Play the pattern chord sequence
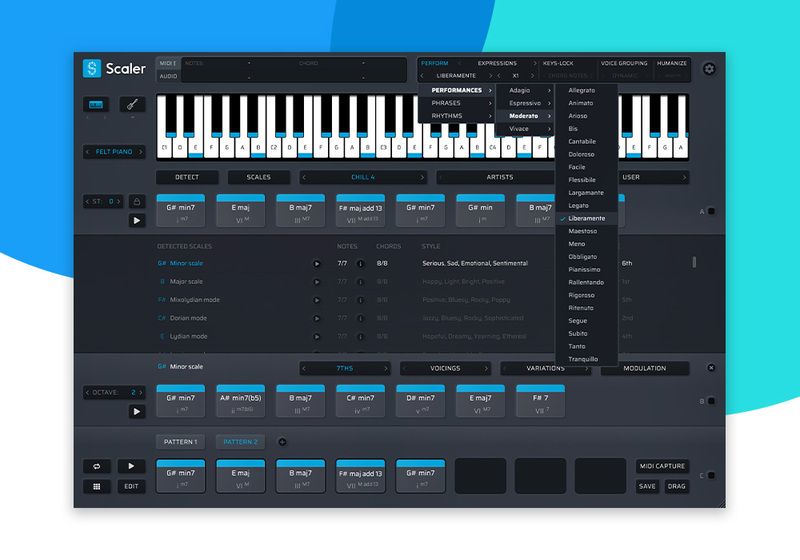Viewport: 800px width, 560px height. coord(131,466)
